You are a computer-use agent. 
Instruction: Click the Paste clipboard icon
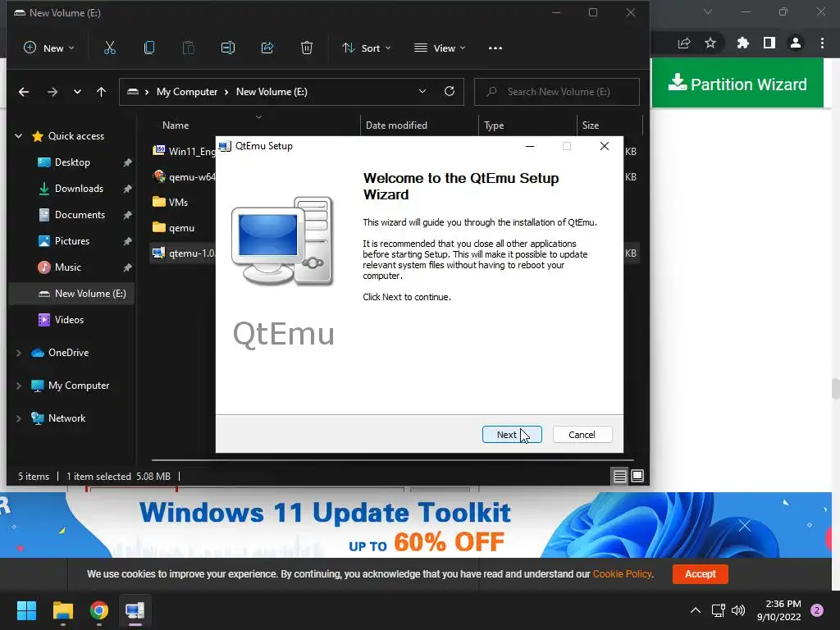(x=188, y=48)
